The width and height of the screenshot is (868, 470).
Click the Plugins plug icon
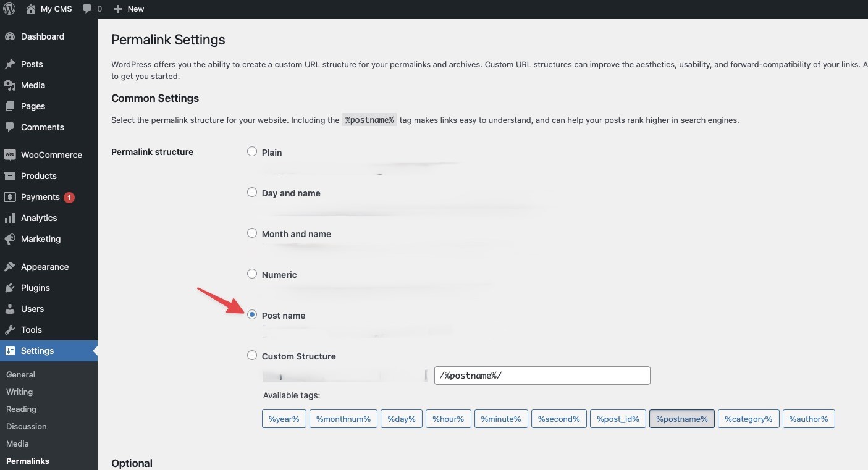point(11,288)
